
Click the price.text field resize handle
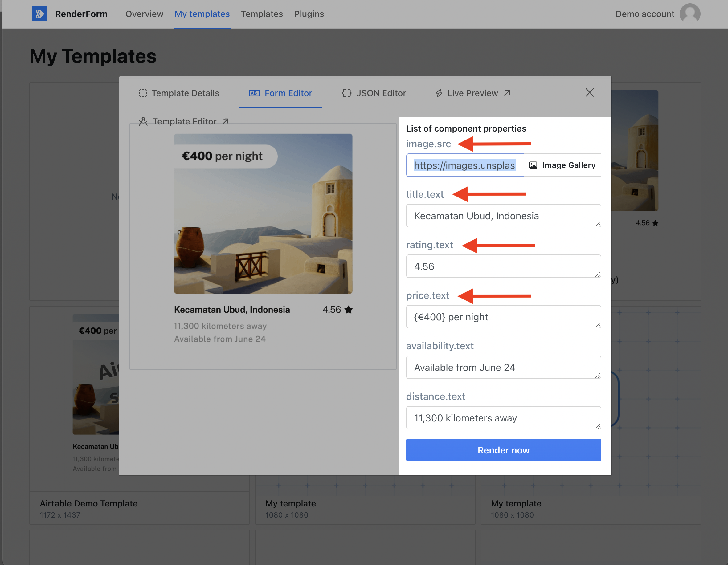coord(598,325)
